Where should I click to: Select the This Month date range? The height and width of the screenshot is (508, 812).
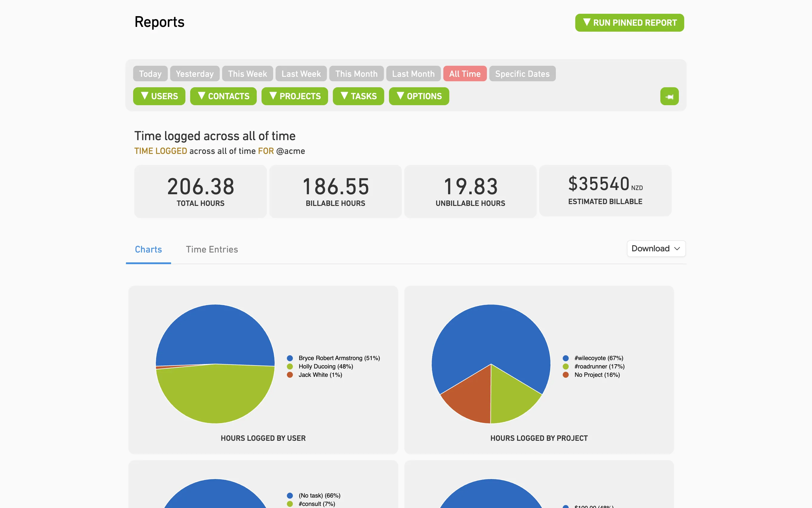tap(356, 74)
